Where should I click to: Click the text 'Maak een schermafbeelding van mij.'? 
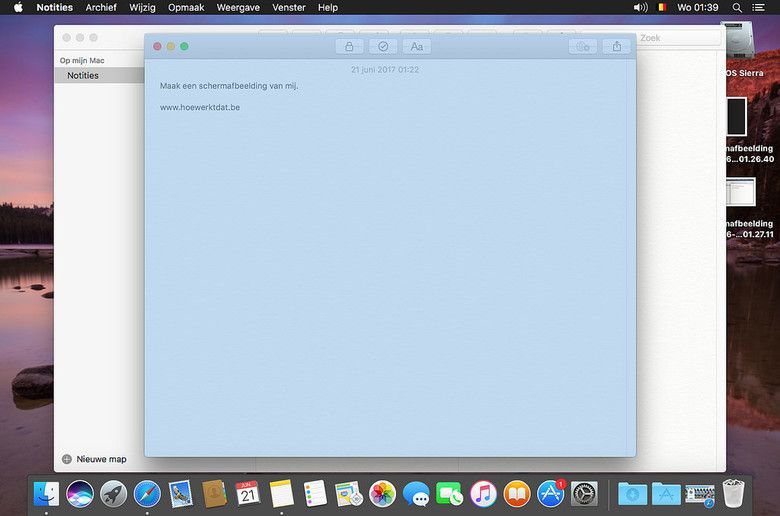229,86
